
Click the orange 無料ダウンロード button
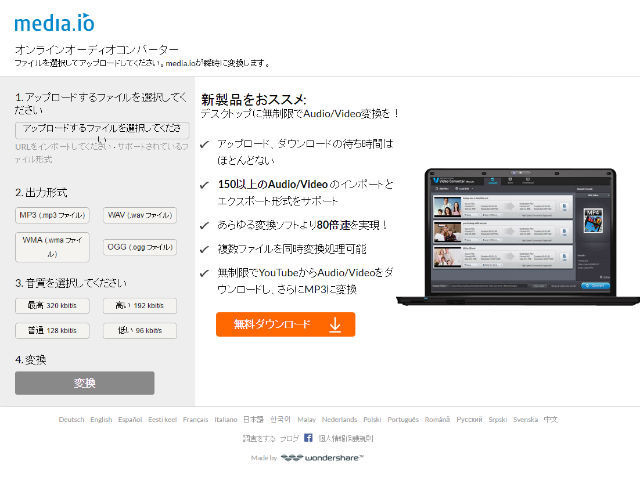pyautogui.click(x=285, y=324)
